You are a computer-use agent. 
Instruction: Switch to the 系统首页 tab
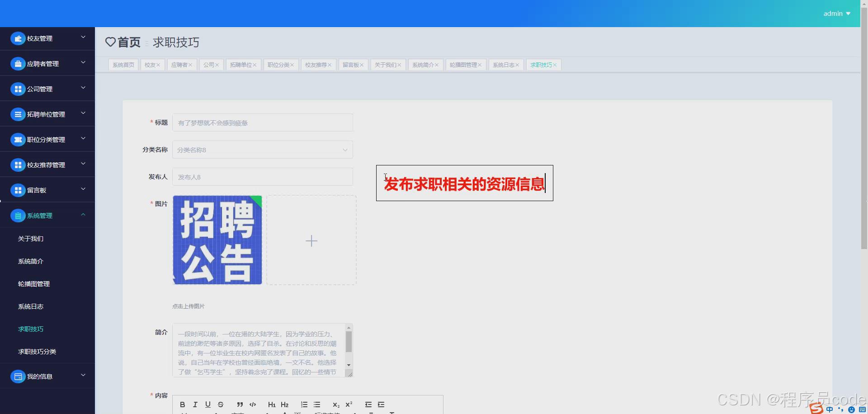click(123, 65)
